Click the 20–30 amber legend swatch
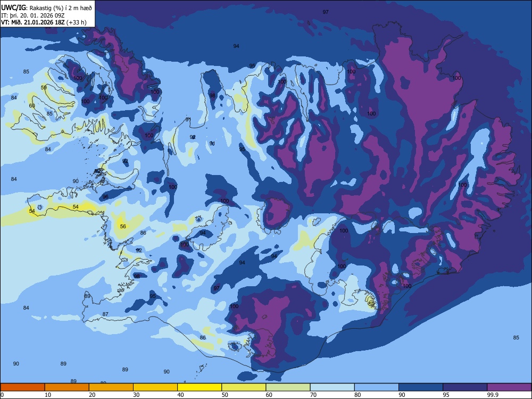Screen dimensions: 532x399 click(111, 387)
